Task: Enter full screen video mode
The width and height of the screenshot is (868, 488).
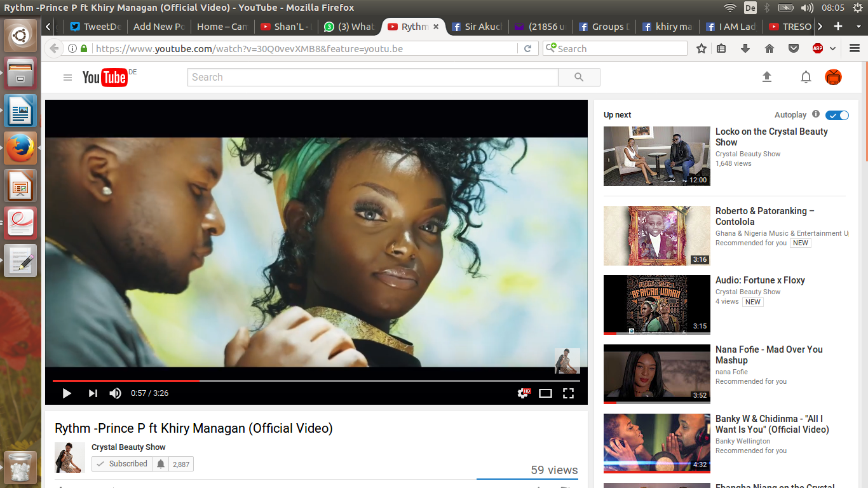Action: point(568,393)
